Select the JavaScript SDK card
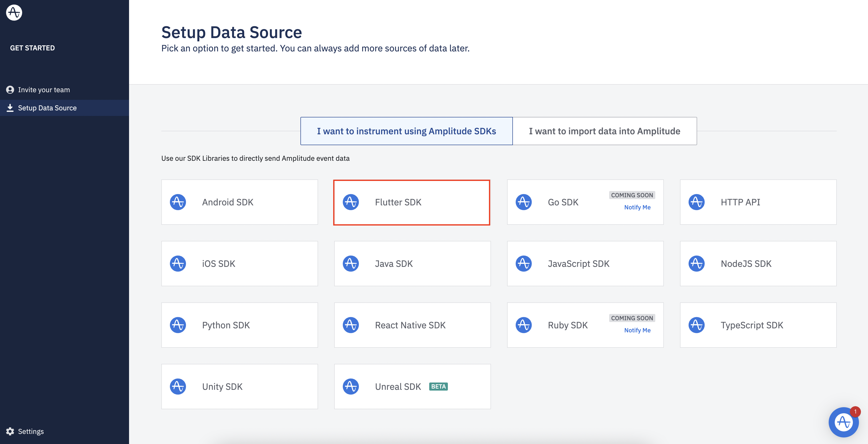This screenshot has height=444, width=868. tap(585, 263)
